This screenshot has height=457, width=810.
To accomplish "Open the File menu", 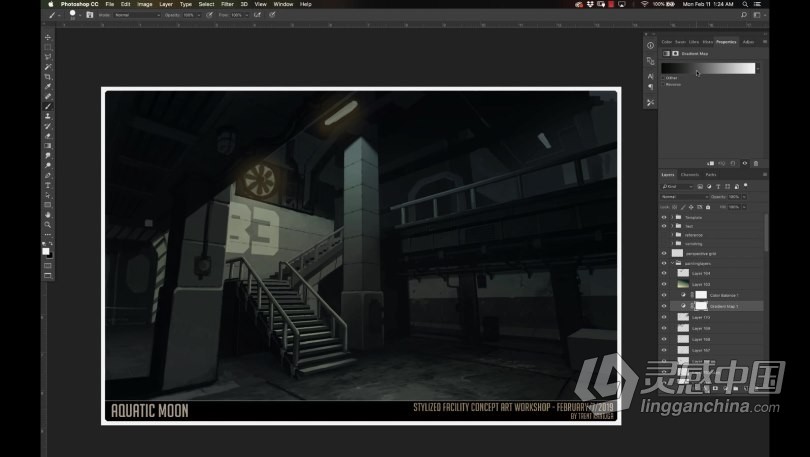I will [110, 4].
